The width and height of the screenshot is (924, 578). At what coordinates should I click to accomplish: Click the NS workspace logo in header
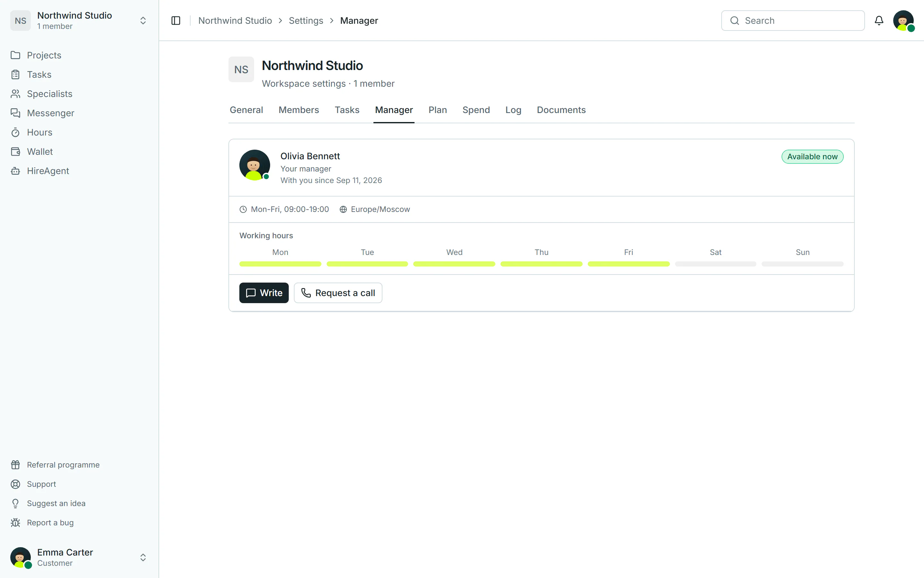(x=241, y=70)
